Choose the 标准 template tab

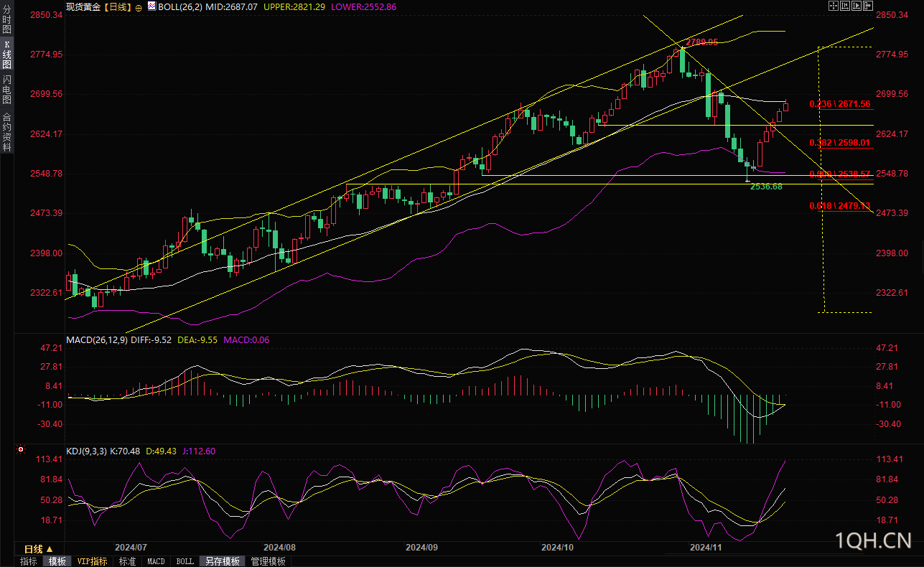point(127,561)
